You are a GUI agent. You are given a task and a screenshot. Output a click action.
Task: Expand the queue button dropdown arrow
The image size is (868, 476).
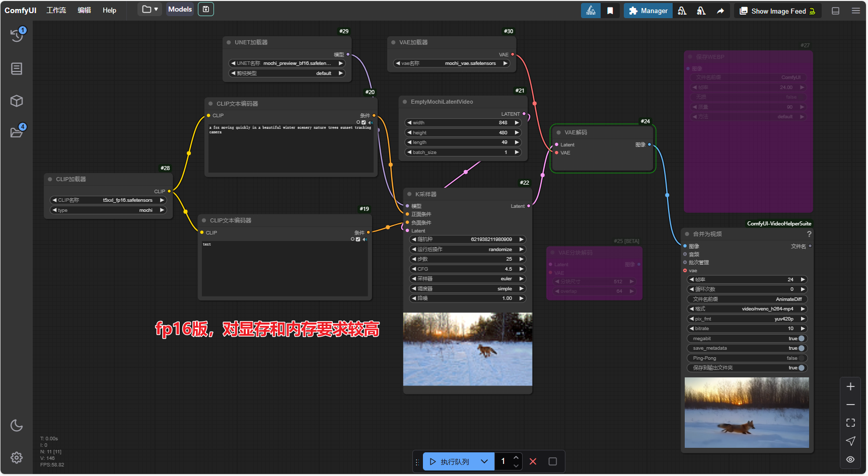484,461
